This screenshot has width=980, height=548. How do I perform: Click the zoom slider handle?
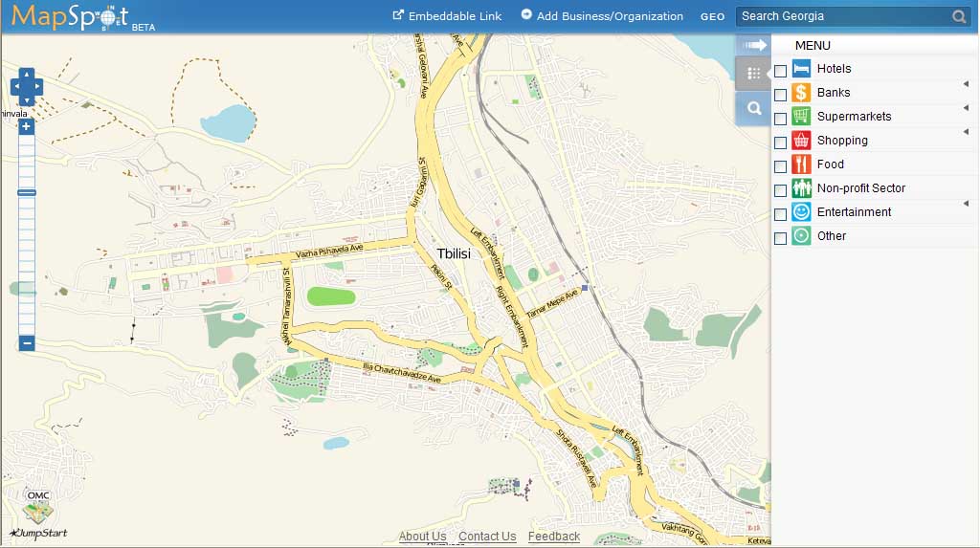(26, 192)
